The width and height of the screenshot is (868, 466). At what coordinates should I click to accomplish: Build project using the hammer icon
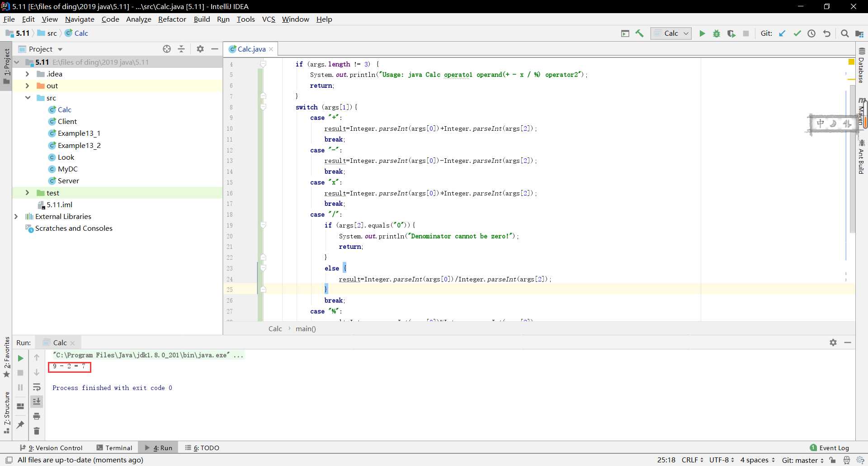click(x=640, y=33)
